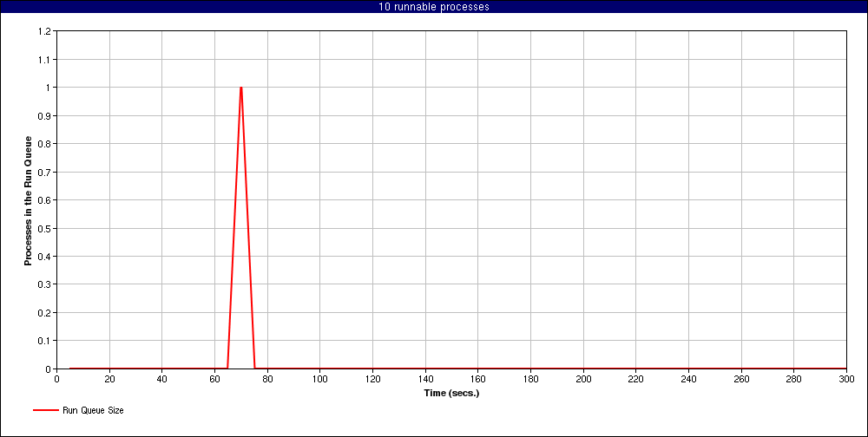Click x-axis label 60
Image resolution: width=868 pixels, height=437 pixels.
click(214, 379)
